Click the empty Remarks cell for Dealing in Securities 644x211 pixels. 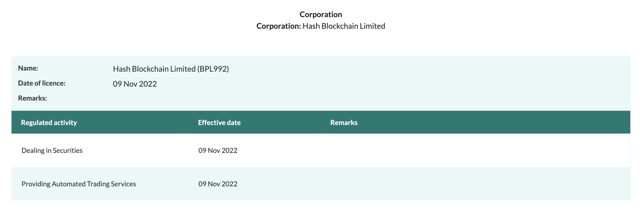pos(450,150)
